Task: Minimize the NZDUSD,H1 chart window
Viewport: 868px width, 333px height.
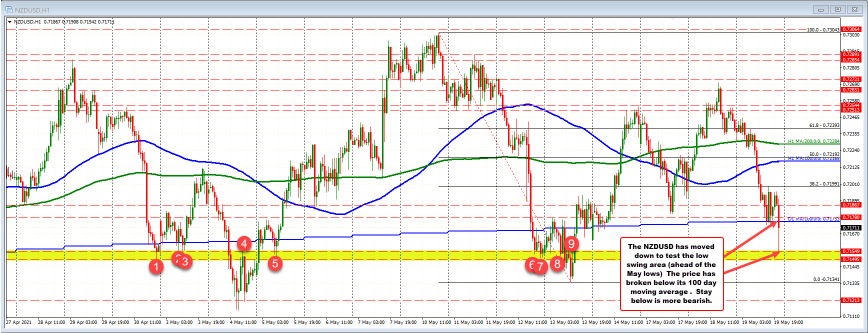Action: (820, 9)
